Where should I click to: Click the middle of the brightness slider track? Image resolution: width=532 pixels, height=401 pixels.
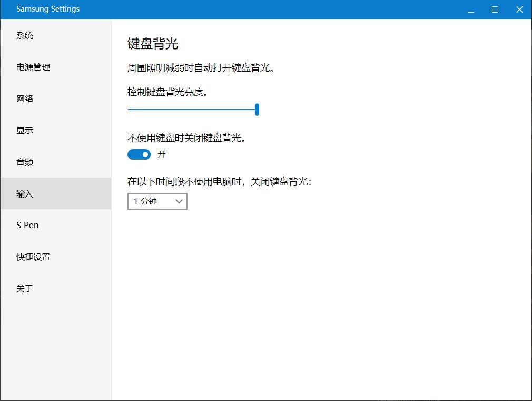point(192,110)
